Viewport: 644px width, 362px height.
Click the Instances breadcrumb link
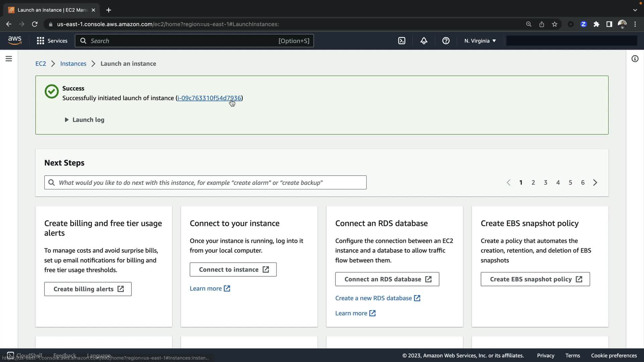pos(73,64)
